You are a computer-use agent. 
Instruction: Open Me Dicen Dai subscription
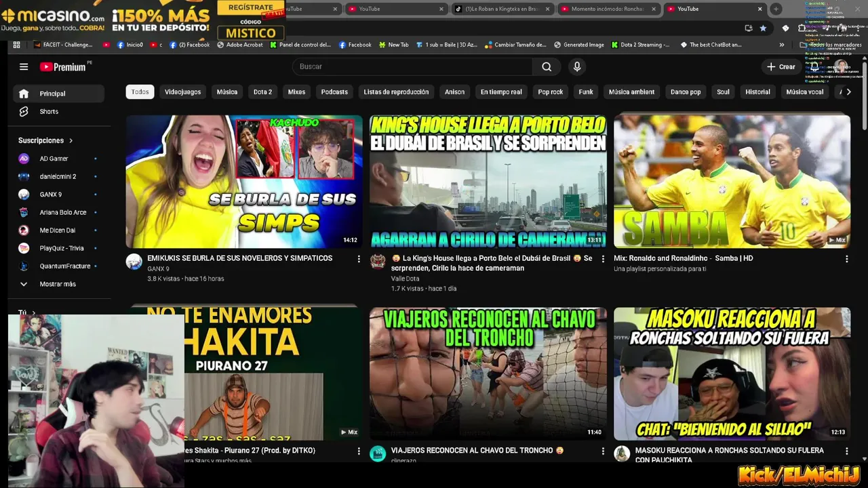pyautogui.click(x=58, y=230)
